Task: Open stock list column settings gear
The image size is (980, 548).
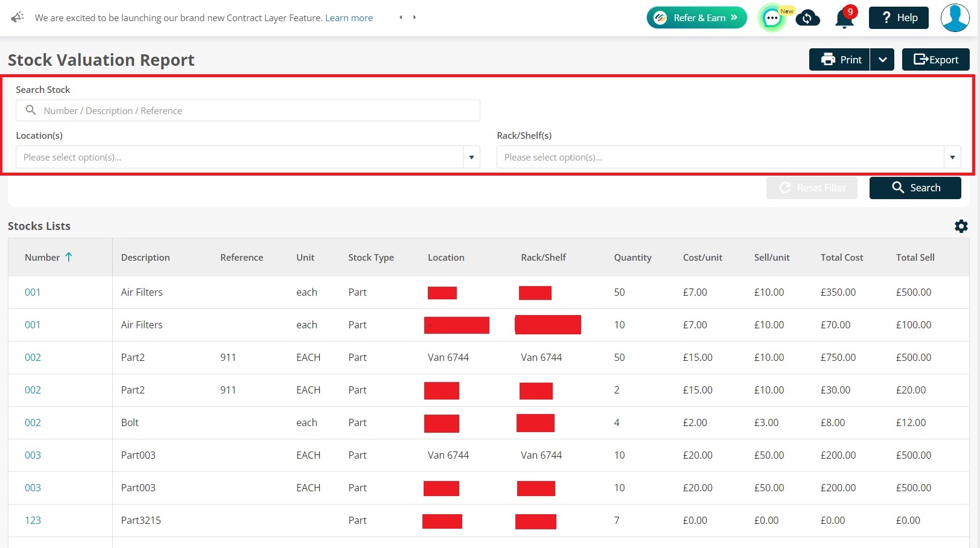Action: tap(961, 226)
